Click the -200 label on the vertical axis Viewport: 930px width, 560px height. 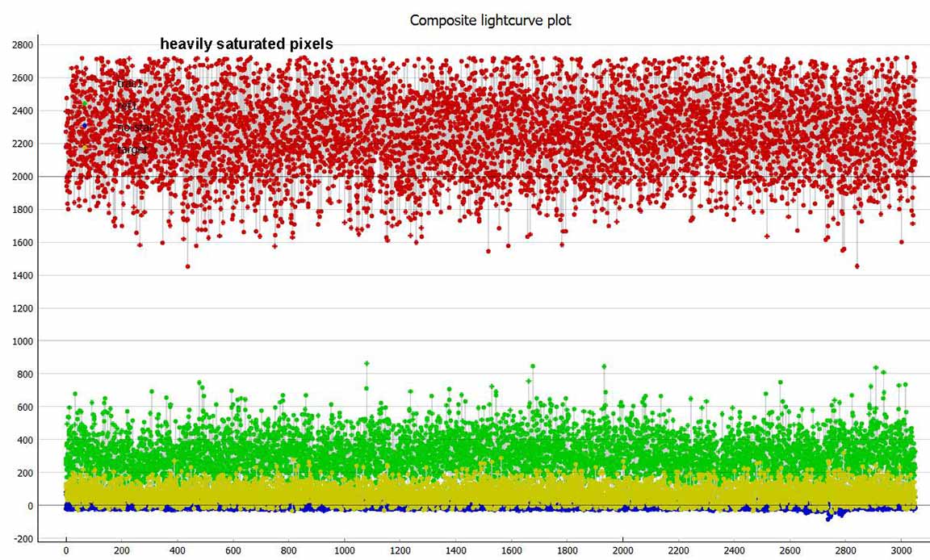[23, 539]
